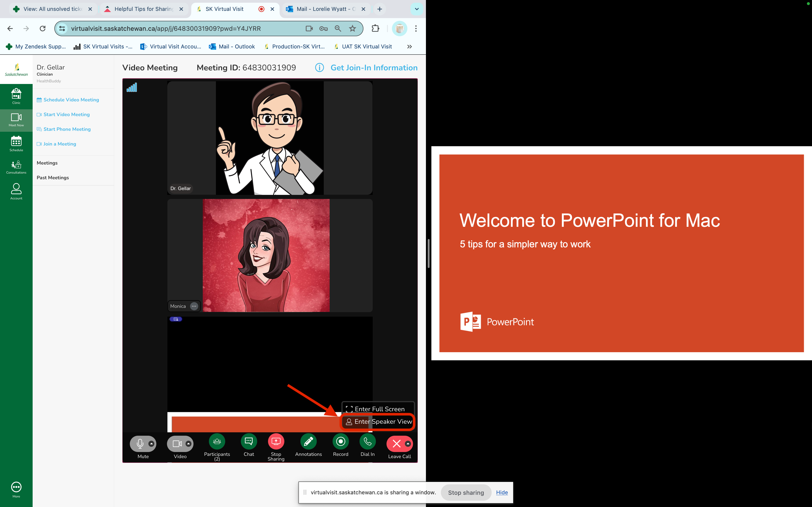812x507 pixels.
Task: Click the Stop sharing notification button
Action: (x=466, y=492)
